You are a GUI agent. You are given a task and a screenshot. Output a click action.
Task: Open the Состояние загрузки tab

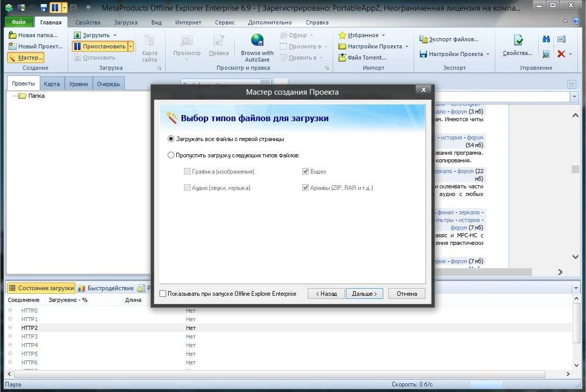click(41, 288)
